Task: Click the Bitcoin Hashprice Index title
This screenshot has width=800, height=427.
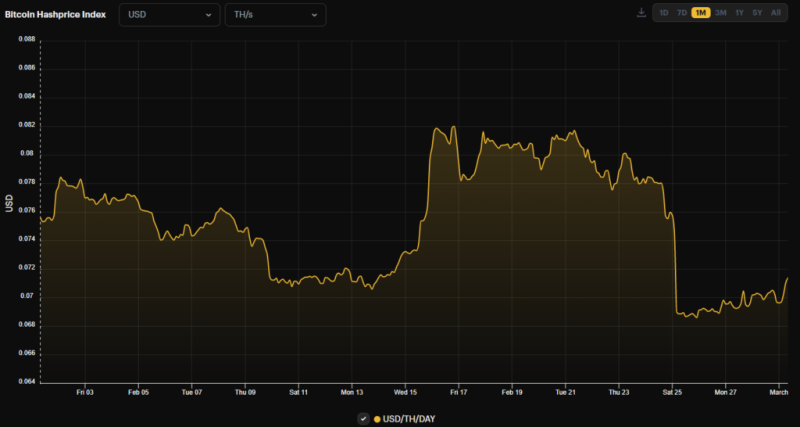Action: (58, 15)
